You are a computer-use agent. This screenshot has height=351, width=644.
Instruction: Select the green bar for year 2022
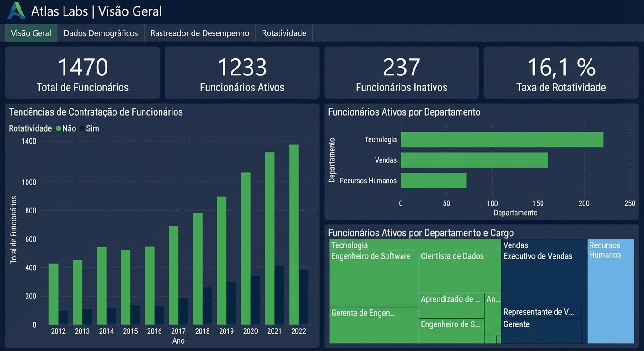(x=294, y=235)
